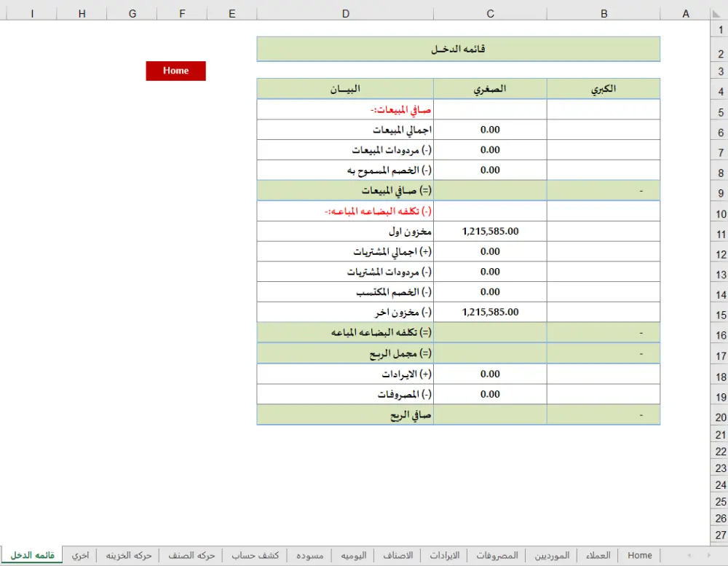Click the اجمالي المبيعات amount cell
728x566 pixels.
point(490,129)
